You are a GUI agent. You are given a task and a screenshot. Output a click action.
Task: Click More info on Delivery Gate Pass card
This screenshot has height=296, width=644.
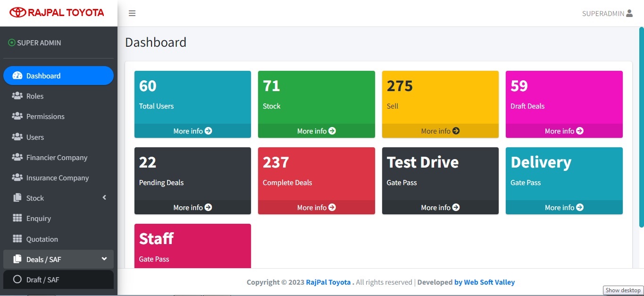point(564,207)
